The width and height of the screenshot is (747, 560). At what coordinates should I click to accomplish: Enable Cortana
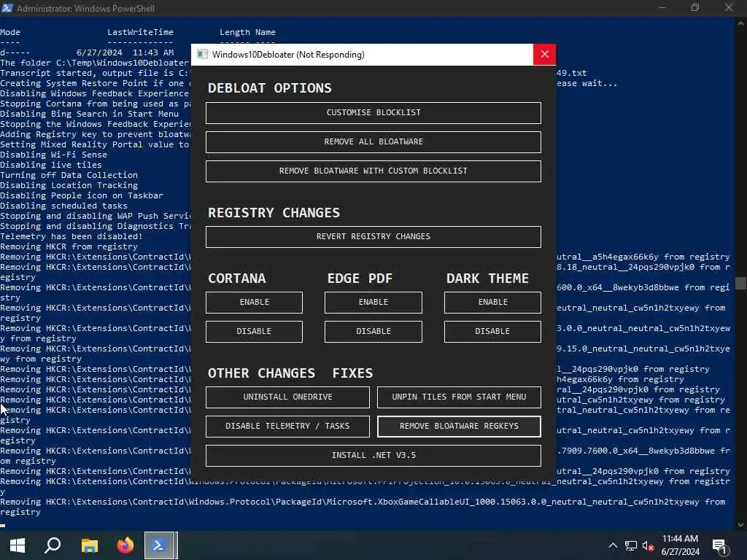(x=254, y=303)
